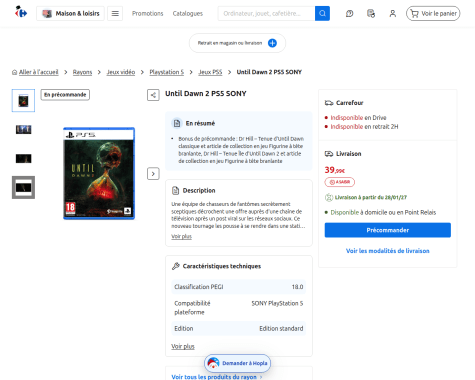The image size is (475, 380).
Task: Click the share icon beside the product title
Action: (153, 95)
